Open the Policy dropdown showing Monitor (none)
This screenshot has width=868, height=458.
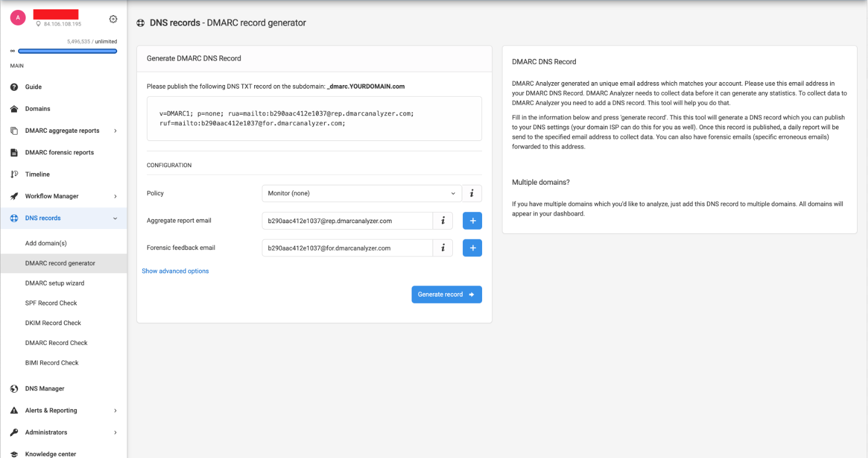[361, 193]
